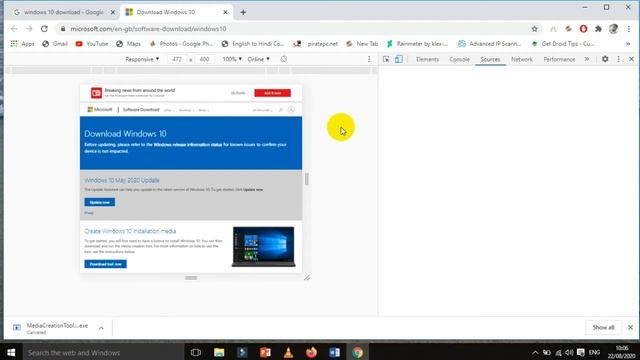Open the Responsive device dropdown
Viewport: 640px width, 360px height.
tap(142, 59)
